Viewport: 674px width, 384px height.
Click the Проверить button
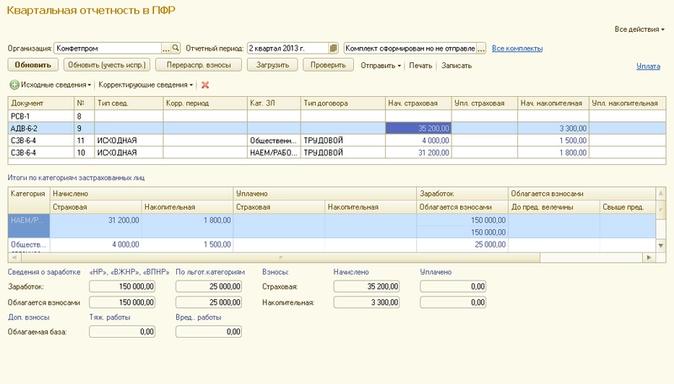(x=328, y=65)
